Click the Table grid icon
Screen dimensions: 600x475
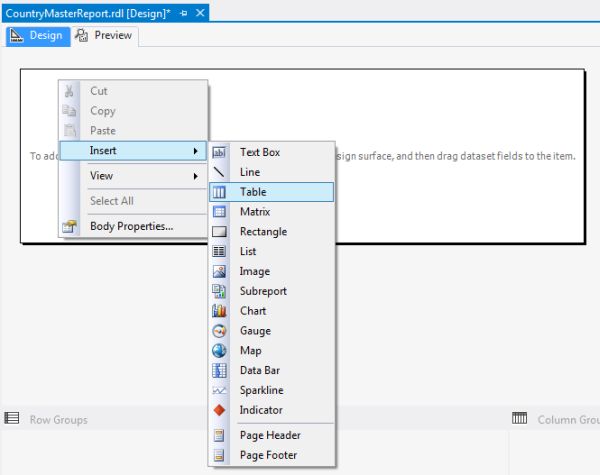[219, 192]
